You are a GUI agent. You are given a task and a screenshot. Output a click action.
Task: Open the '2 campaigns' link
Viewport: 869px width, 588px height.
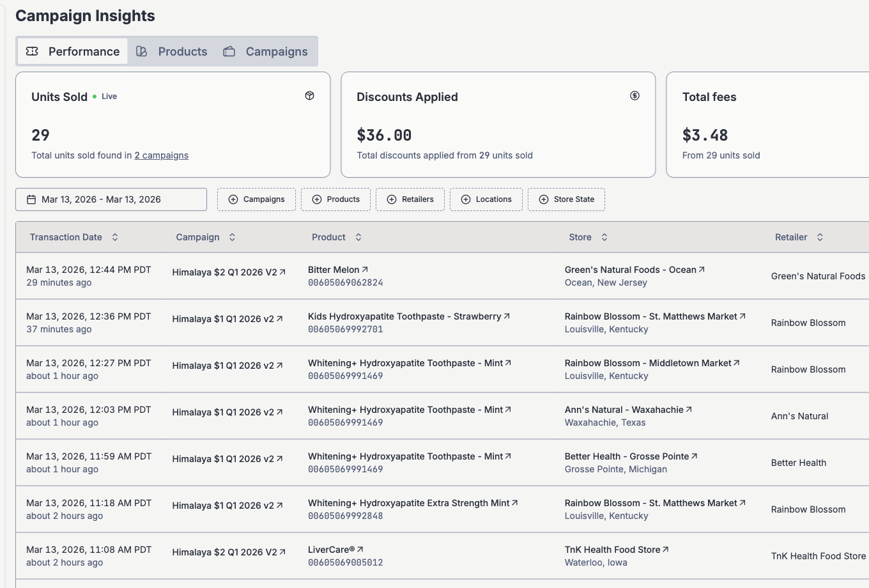(162, 155)
